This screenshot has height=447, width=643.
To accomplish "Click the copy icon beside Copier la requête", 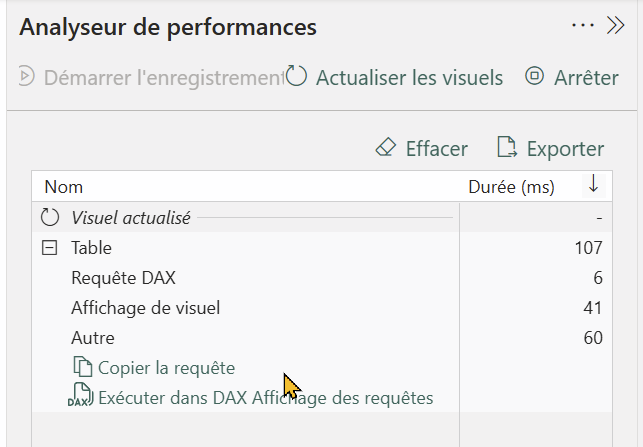I will click(x=83, y=366).
